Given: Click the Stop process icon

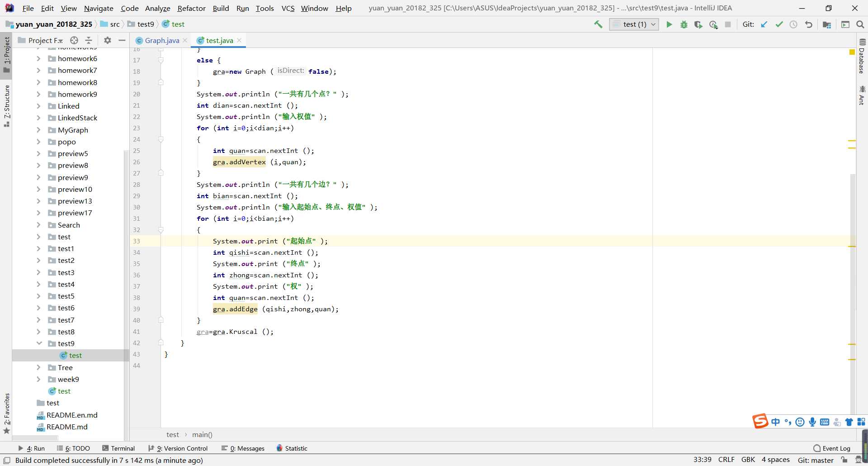Looking at the screenshot, I should (728, 24).
